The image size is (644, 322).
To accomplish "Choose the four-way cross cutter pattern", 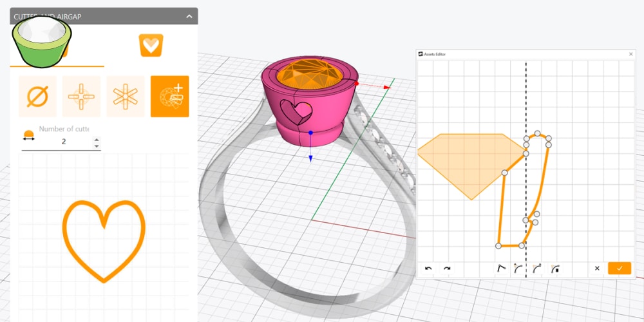I will pyautogui.click(x=81, y=97).
